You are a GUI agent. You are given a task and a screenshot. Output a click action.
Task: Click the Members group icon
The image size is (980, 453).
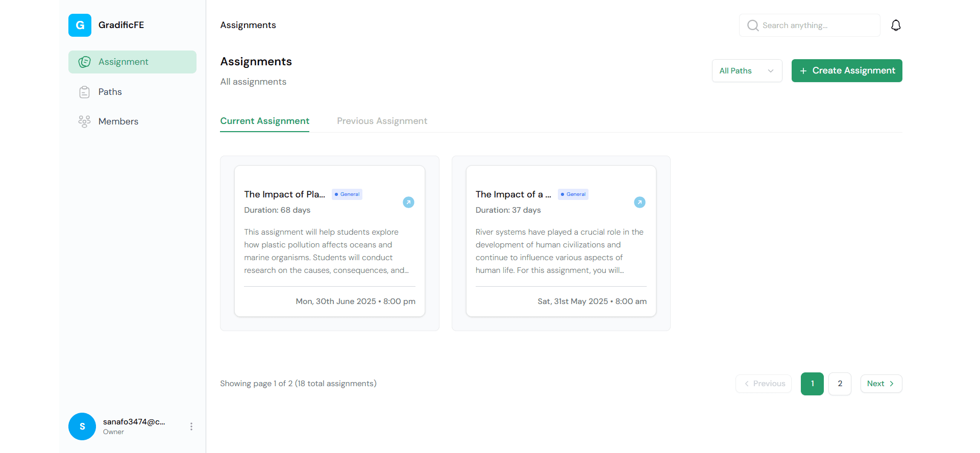pyautogui.click(x=84, y=121)
